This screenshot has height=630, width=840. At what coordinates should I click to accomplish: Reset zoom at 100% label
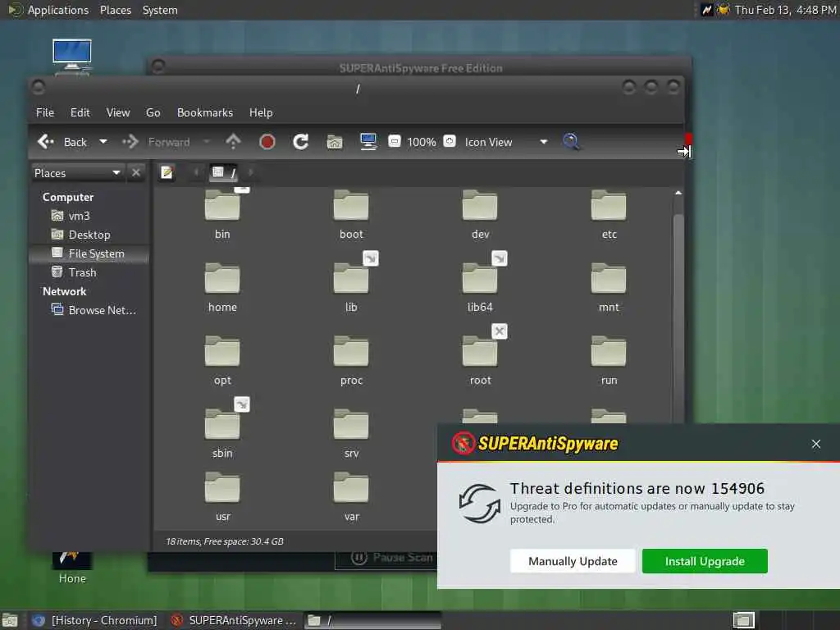[x=422, y=142]
